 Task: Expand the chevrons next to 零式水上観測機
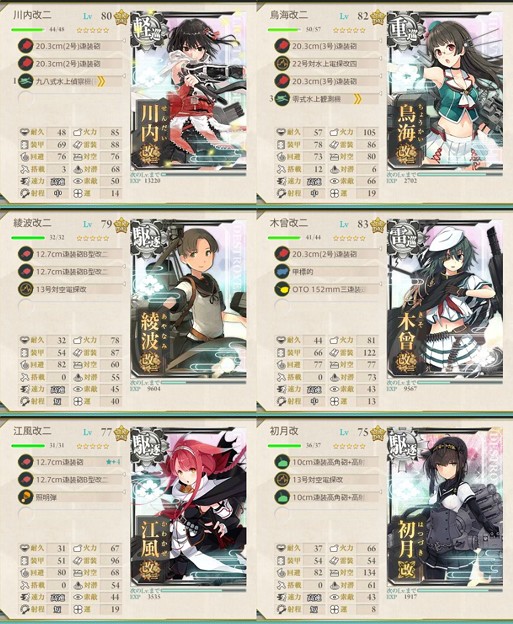click(x=358, y=99)
